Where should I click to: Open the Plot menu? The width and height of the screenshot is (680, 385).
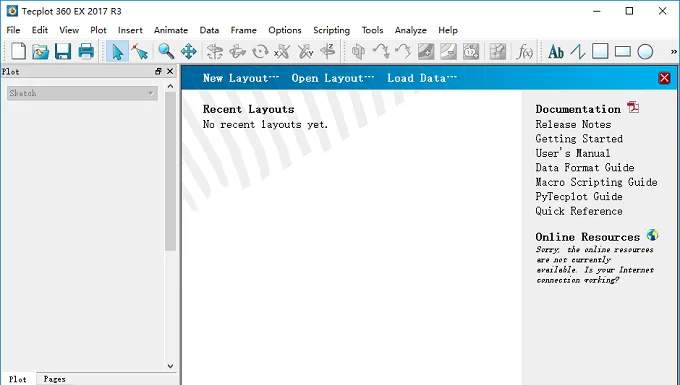pos(98,30)
